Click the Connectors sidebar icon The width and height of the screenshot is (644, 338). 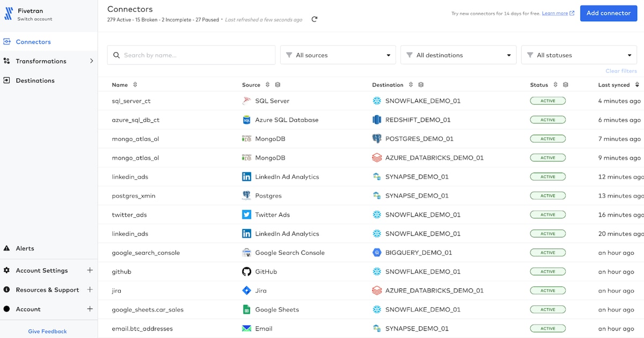coord(6,41)
